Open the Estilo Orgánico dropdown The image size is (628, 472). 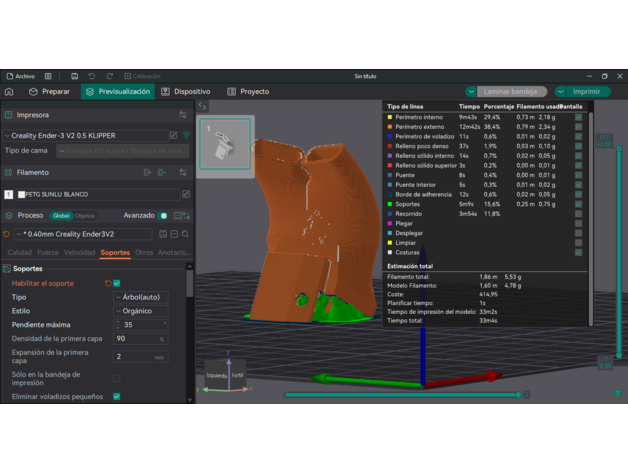point(140,311)
